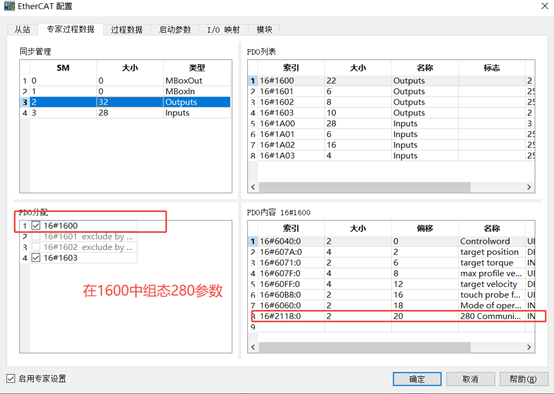Toggle the 16#1601 exclude by checkbox
This screenshot has height=394, width=554.
36,236
